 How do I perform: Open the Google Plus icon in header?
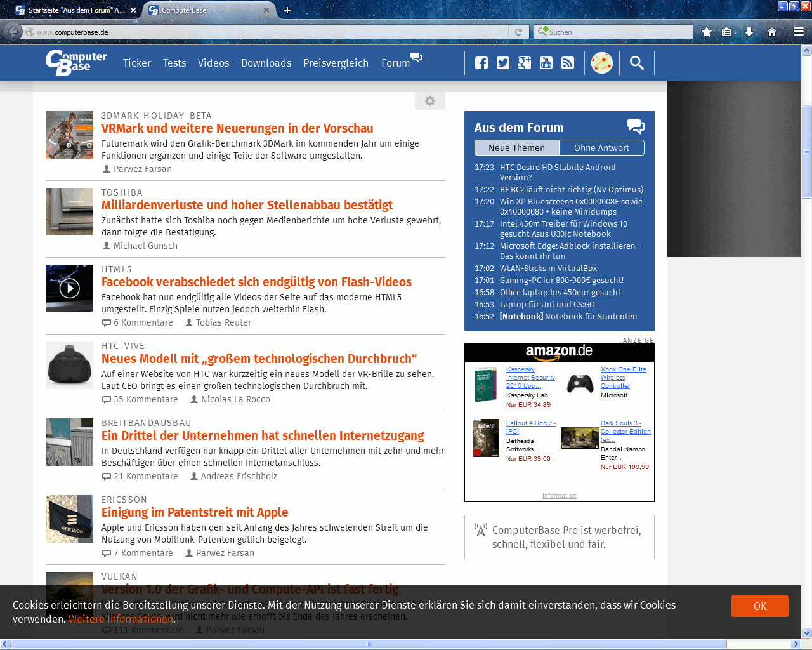(x=525, y=63)
